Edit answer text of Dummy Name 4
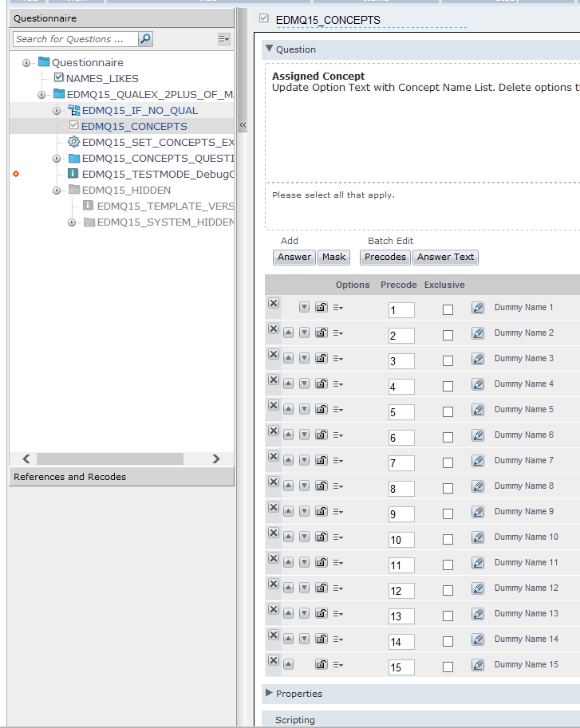Screen dimensions: 580x728 click(x=478, y=384)
